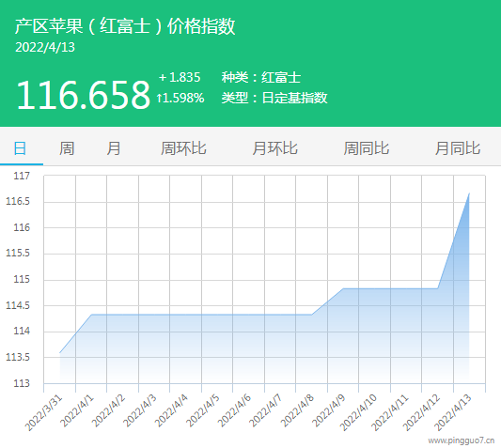Click the 2022/4/5 x-axis label
This screenshot has width=501, height=448.
[203, 410]
